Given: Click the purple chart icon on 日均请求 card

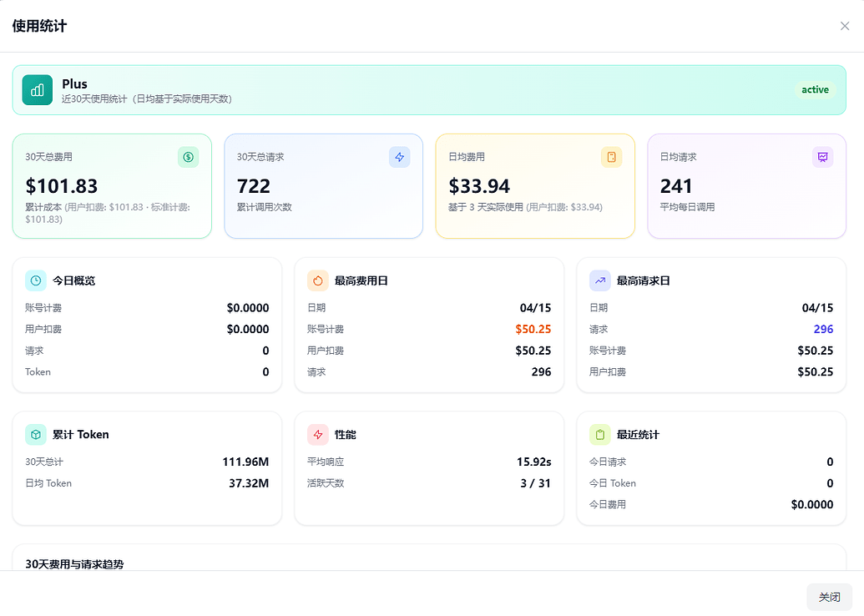Looking at the screenshot, I should pyautogui.click(x=822, y=157).
